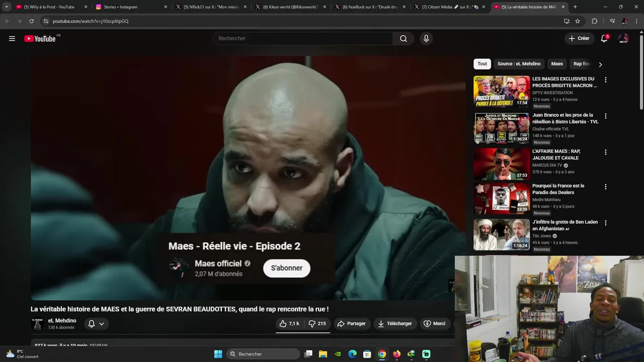The width and height of the screenshot is (644, 362).
Task: Open eL Mehdino channel name link
Action: [x=62, y=321]
